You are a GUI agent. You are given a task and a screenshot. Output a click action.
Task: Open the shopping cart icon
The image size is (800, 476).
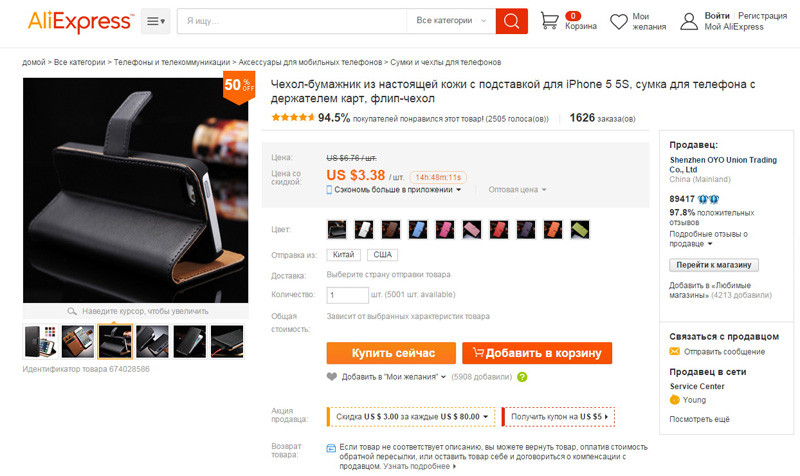[x=549, y=20]
